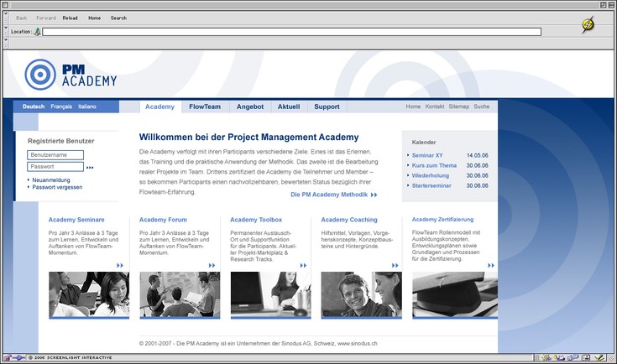Open Seminar XY calendar entry
This screenshot has width=617, height=364.
[x=427, y=155]
